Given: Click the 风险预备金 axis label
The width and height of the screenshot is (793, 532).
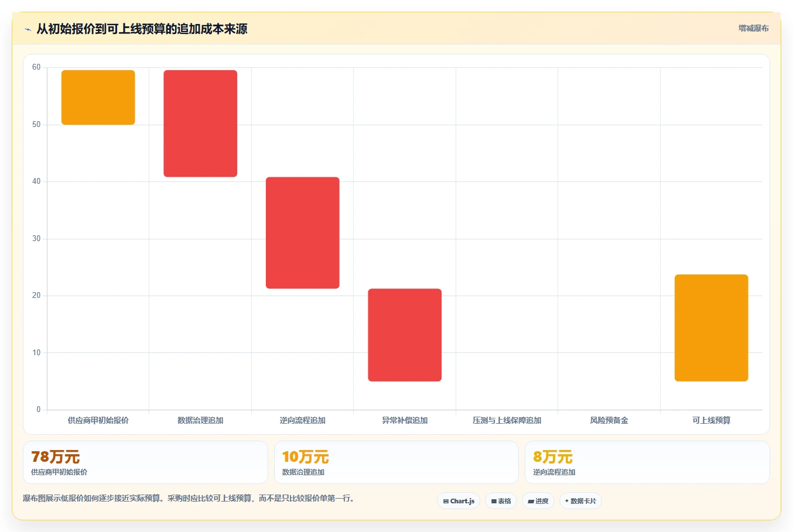Looking at the screenshot, I should (x=609, y=420).
